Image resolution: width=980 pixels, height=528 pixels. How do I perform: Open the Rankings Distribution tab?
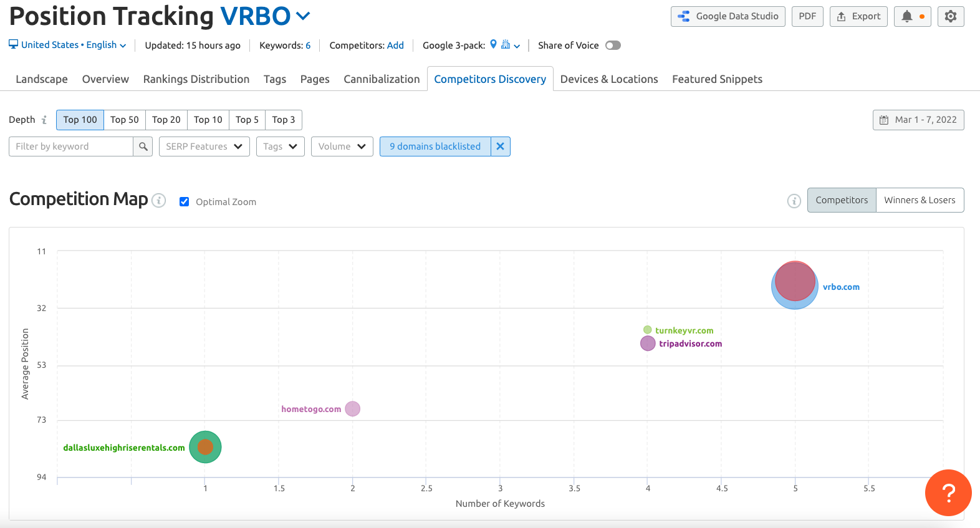tap(196, 79)
